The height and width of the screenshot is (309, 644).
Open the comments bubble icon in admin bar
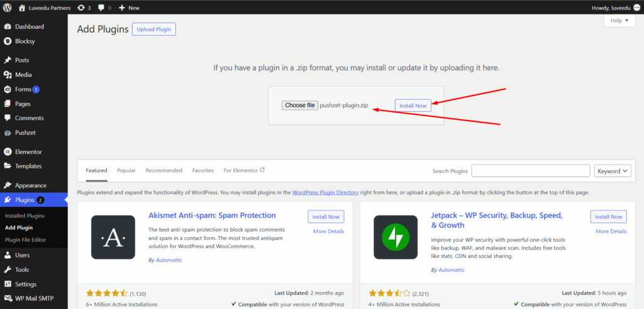coord(101,8)
